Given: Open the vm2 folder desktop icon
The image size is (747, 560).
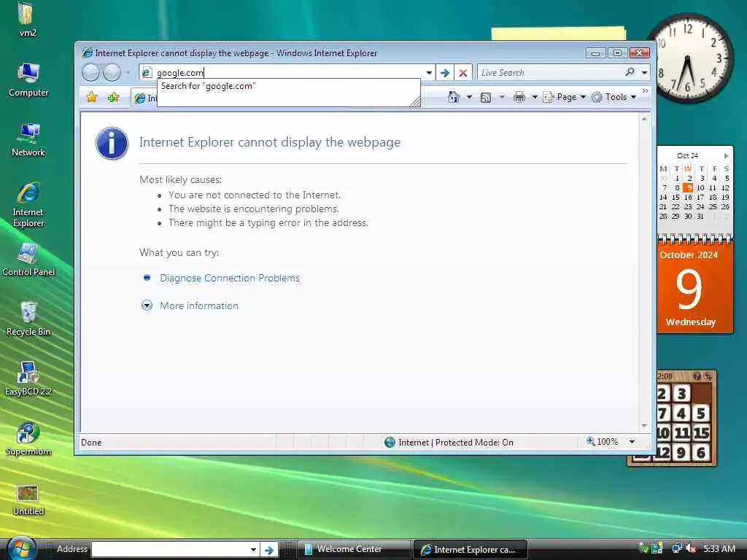Looking at the screenshot, I should tap(27, 20).
